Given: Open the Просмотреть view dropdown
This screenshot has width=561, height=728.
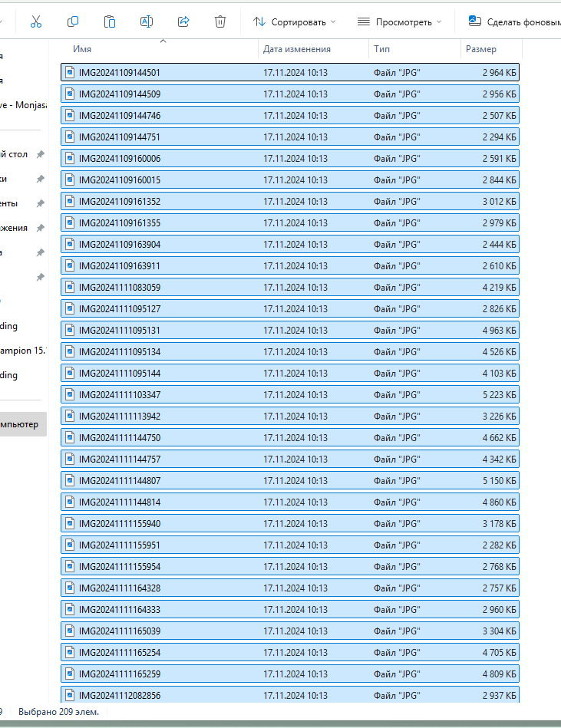Looking at the screenshot, I should (x=399, y=21).
